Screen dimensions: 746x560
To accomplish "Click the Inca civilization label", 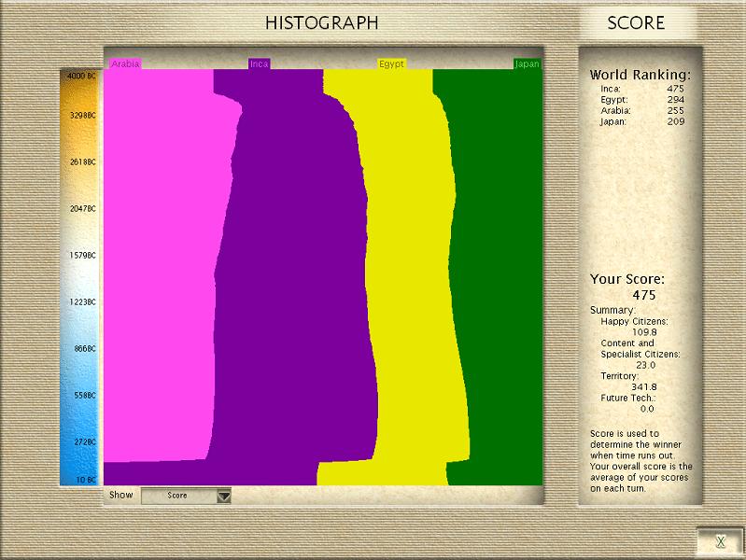I will point(259,63).
